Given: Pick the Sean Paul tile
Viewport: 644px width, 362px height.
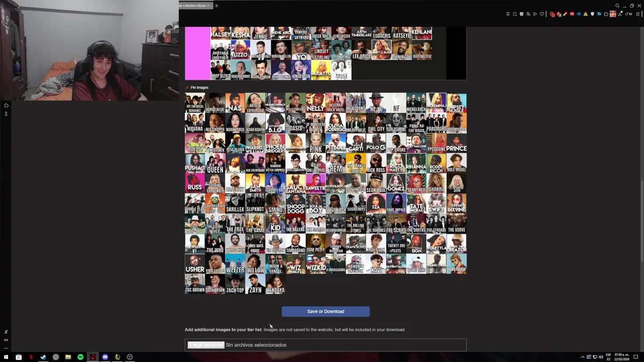Looking at the screenshot, I should click(x=376, y=184).
